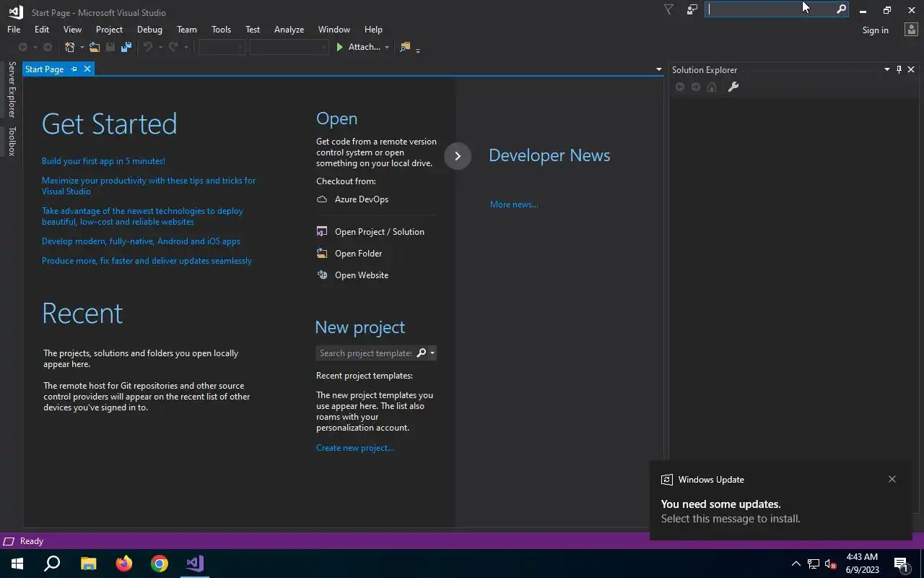Screen dimensions: 924x578
Task: Open taskbar search
Action: (x=52, y=564)
